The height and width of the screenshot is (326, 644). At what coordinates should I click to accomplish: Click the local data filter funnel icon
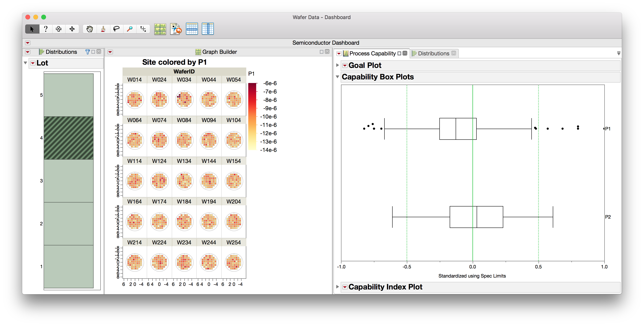point(87,52)
